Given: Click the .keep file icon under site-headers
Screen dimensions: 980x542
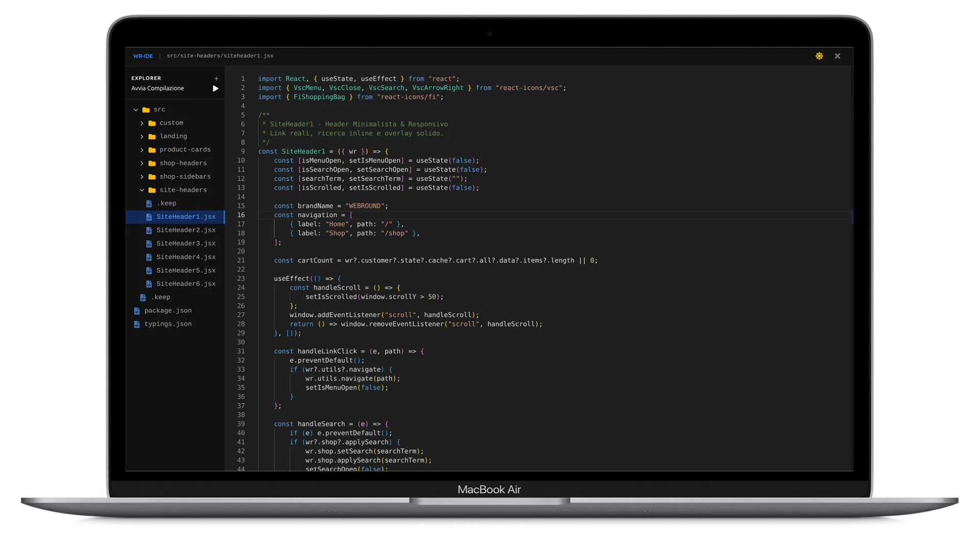Looking at the screenshot, I should coord(149,203).
